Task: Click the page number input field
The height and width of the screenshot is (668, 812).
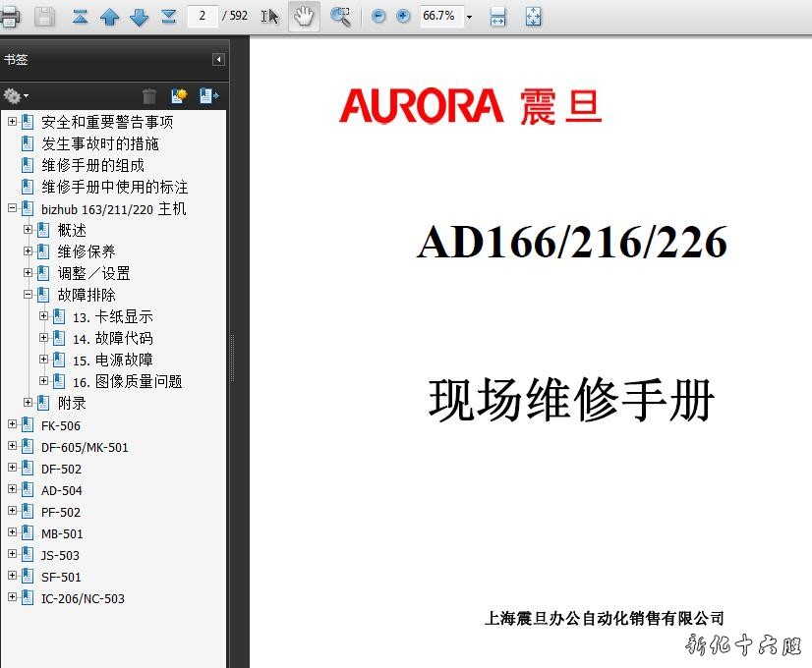Action: click(202, 17)
